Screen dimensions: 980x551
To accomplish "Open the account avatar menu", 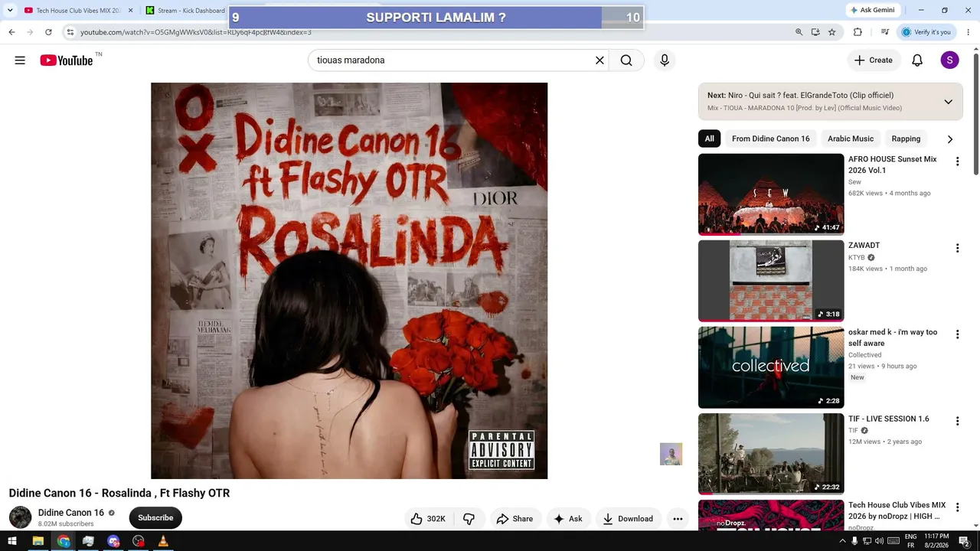I will tap(949, 60).
